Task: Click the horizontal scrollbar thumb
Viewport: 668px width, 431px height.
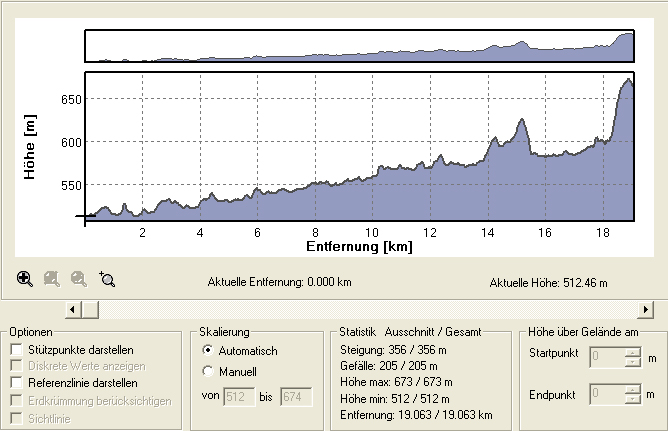Action: (90, 310)
